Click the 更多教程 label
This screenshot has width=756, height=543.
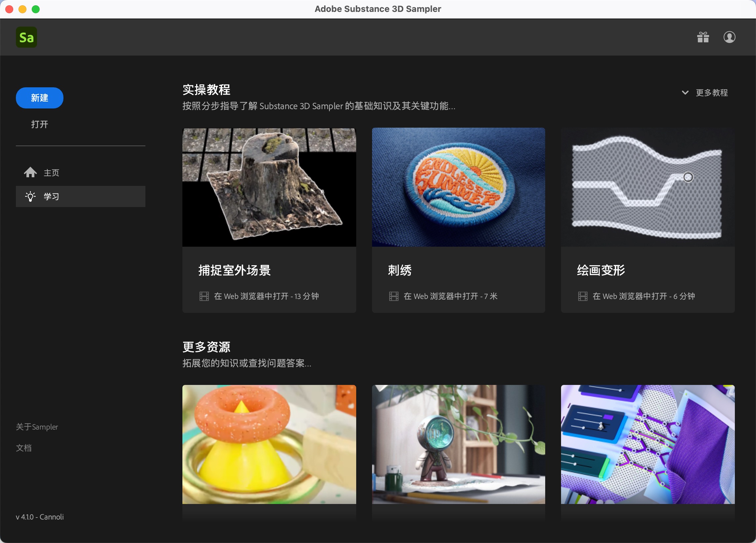tap(711, 93)
